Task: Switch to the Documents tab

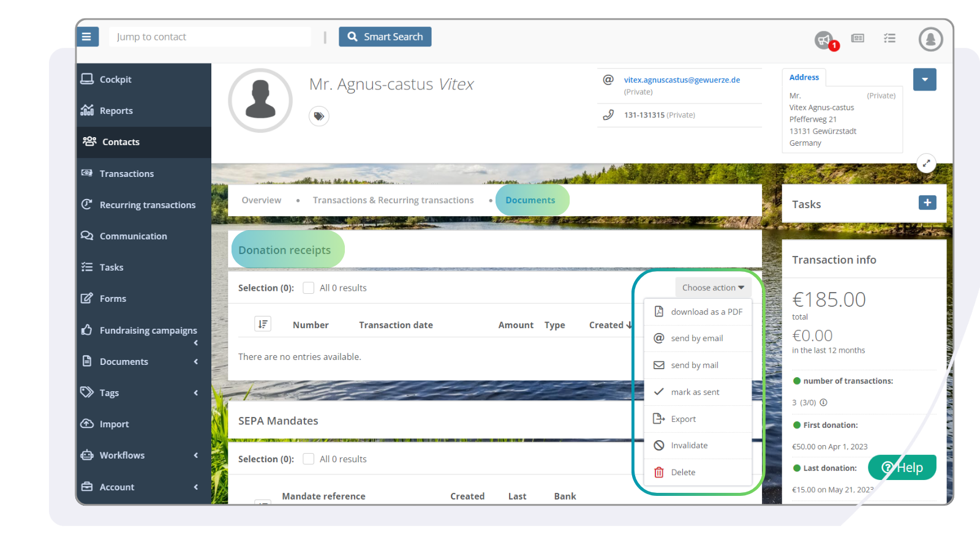Action: pyautogui.click(x=531, y=200)
